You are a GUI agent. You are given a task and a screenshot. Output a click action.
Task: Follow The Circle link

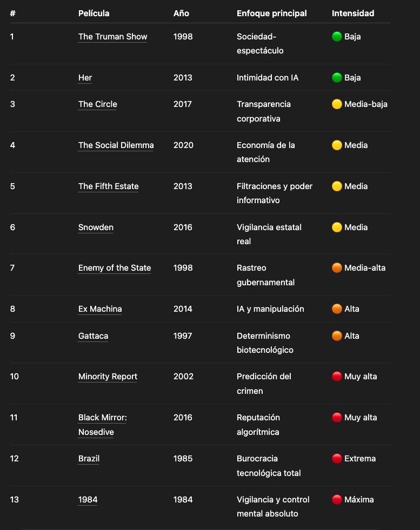pyautogui.click(x=97, y=104)
